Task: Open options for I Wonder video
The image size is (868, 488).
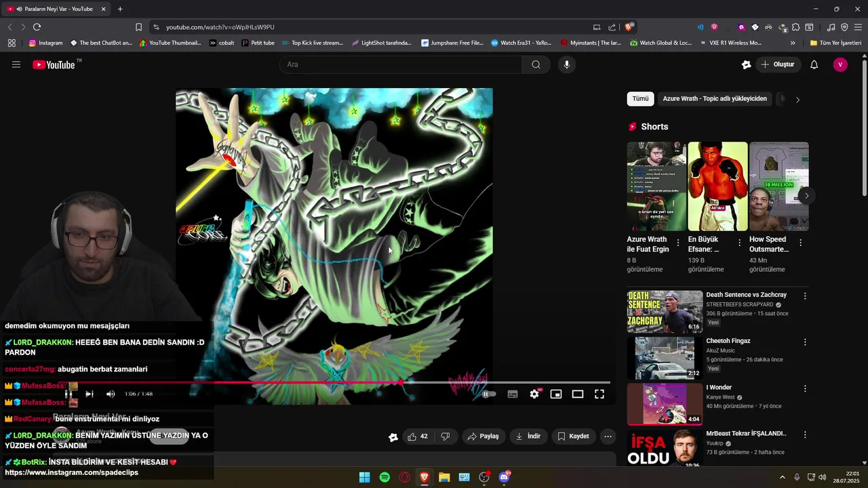Action: point(805,389)
